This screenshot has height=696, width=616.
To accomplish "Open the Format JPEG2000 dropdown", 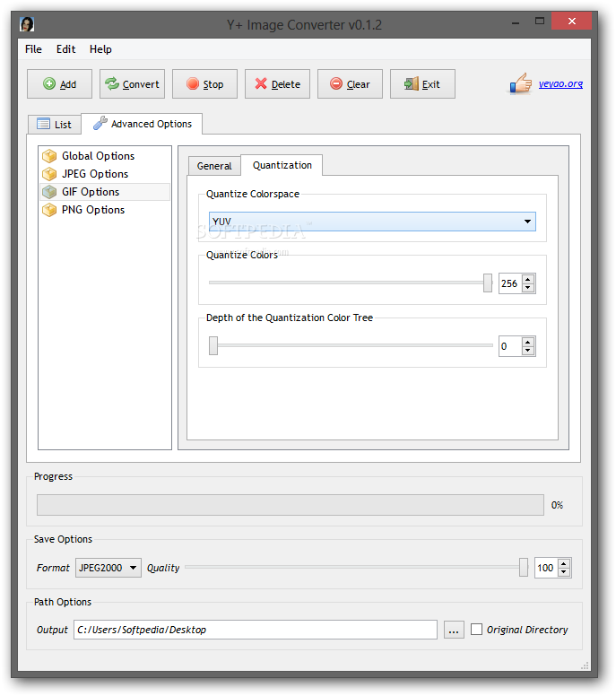I will pos(108,567).
